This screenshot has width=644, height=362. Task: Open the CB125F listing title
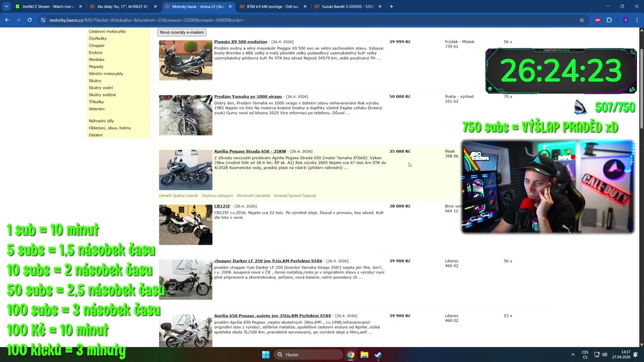coord(222,206)
